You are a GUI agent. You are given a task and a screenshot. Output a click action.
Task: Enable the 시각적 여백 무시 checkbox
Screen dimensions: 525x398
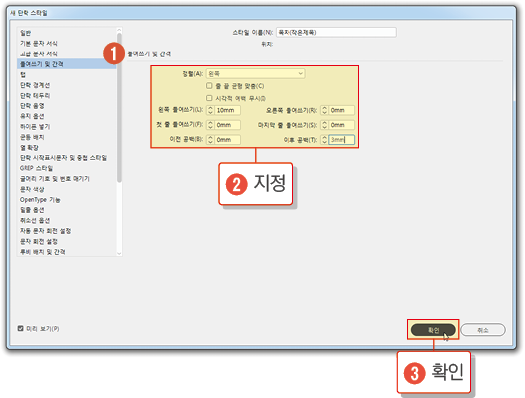[x=209, y=98]
